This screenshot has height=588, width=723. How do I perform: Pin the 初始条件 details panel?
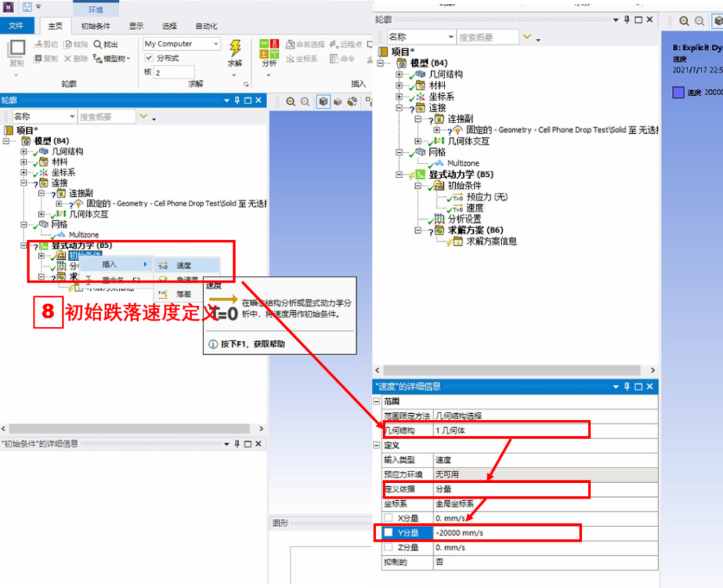[x=237, y=443]
